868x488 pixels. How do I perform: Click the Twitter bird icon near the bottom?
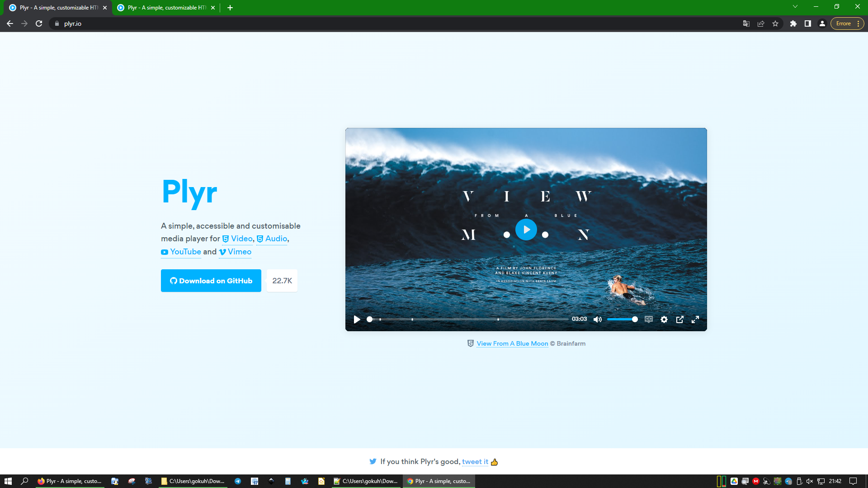click(373, 461)
